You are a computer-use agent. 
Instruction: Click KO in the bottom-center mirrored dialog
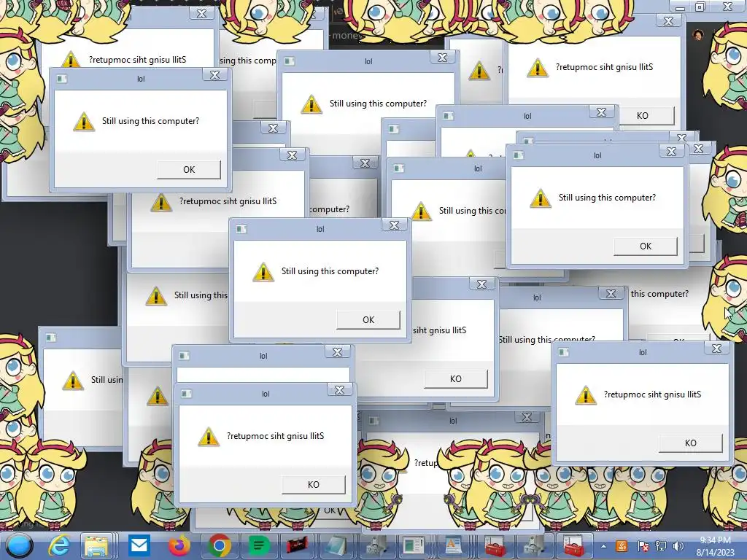(x=313, y=484)
